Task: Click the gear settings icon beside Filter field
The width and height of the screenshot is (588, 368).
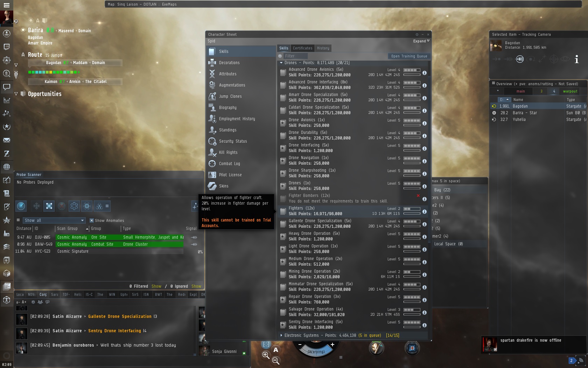Action: [x=280, y=56]
